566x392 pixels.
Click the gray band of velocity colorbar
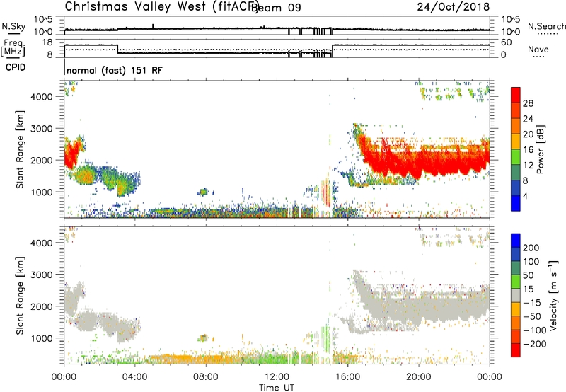pos(516,295)
